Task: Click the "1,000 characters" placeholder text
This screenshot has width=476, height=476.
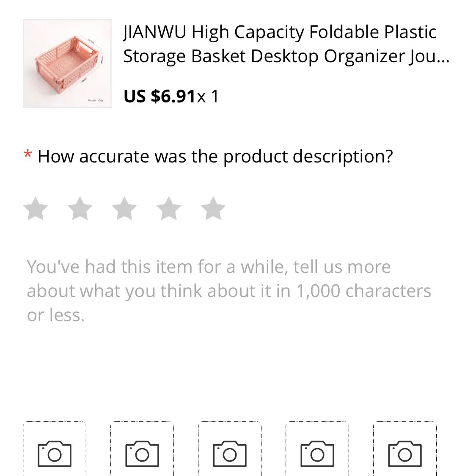Action: coord(363,291)
